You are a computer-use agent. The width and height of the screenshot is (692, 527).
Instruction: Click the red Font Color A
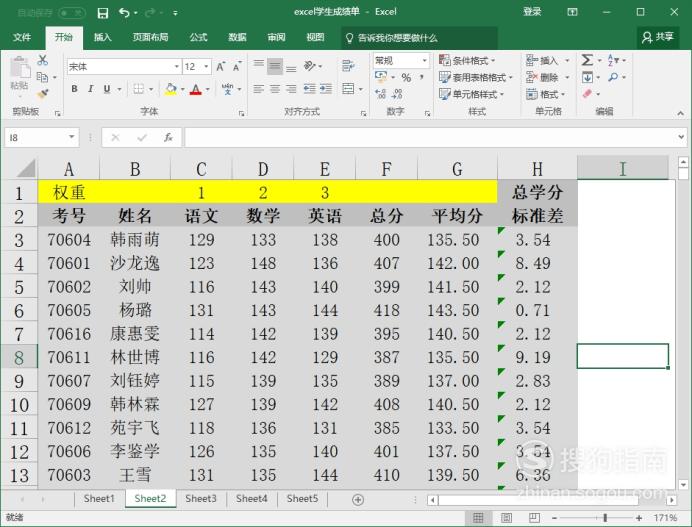click(196, 89)
